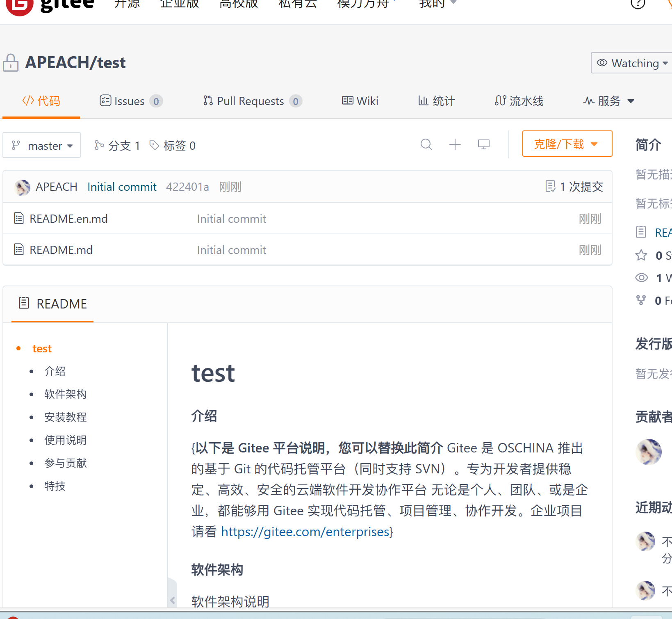Click first avatar in recent activity
This screenshot has width=672, height=619.
[x=645, y=541]
